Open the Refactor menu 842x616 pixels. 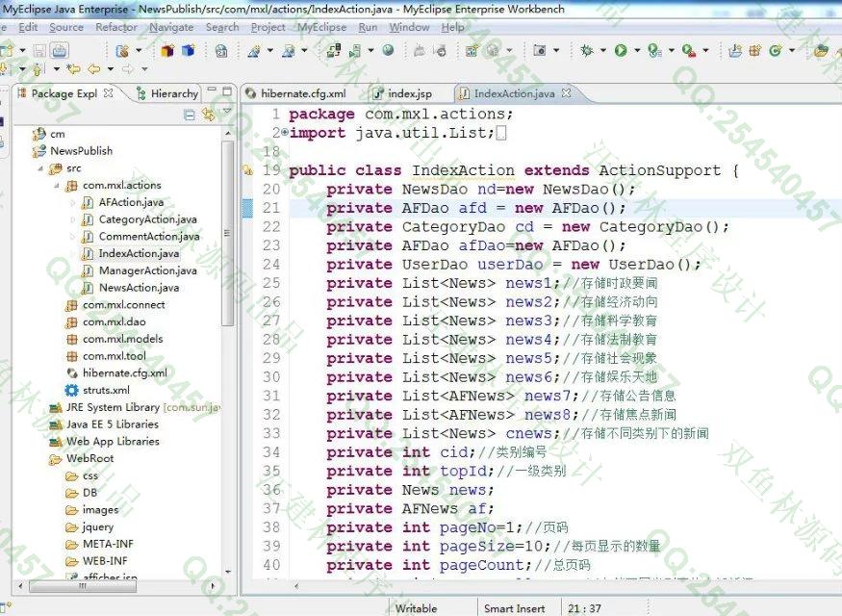pyautogui.click(x=116, y=27)
